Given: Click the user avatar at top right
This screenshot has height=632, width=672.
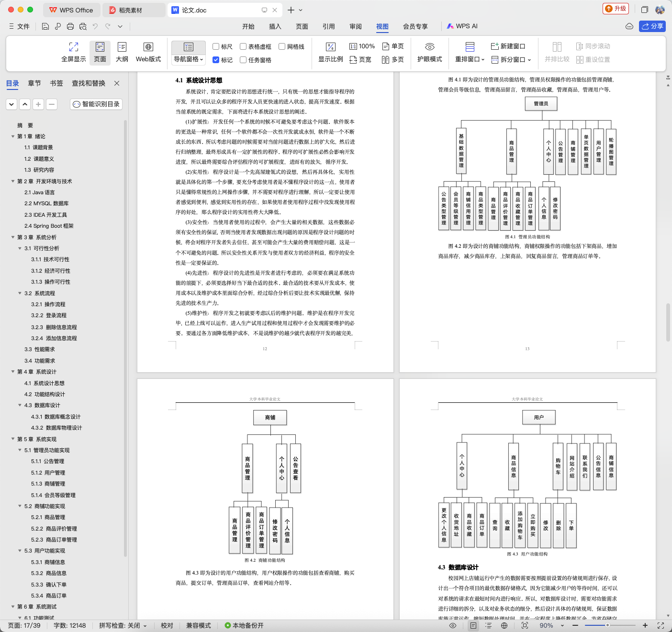Looking at the screenshot, I should point(660,10).
